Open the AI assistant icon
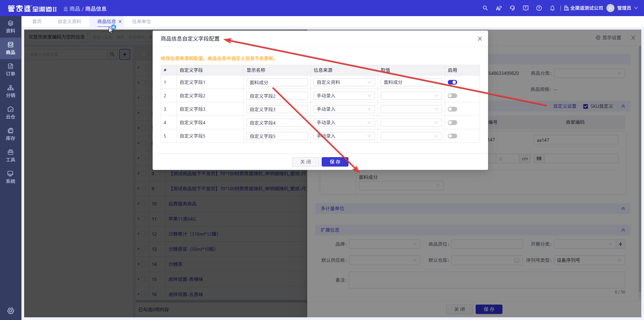The width and height of the screenshot is (644, 320). (x=499, y=8)
